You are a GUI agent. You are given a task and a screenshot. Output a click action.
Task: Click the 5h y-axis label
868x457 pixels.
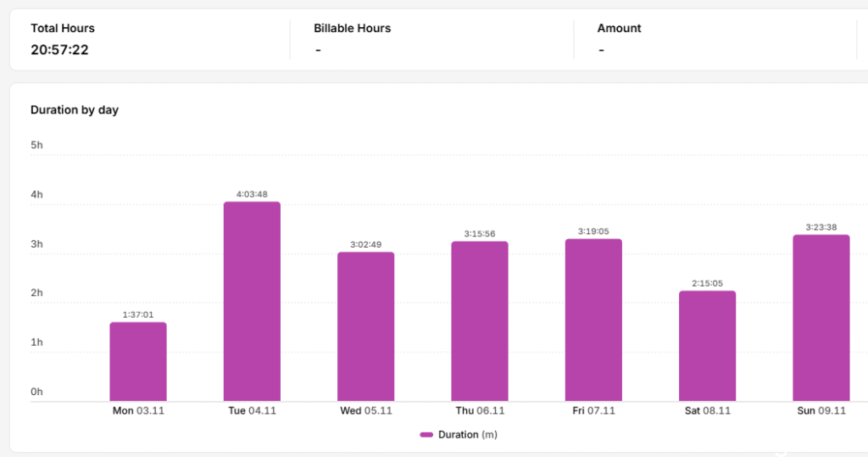pyautogui.click(x=36, y=145)
